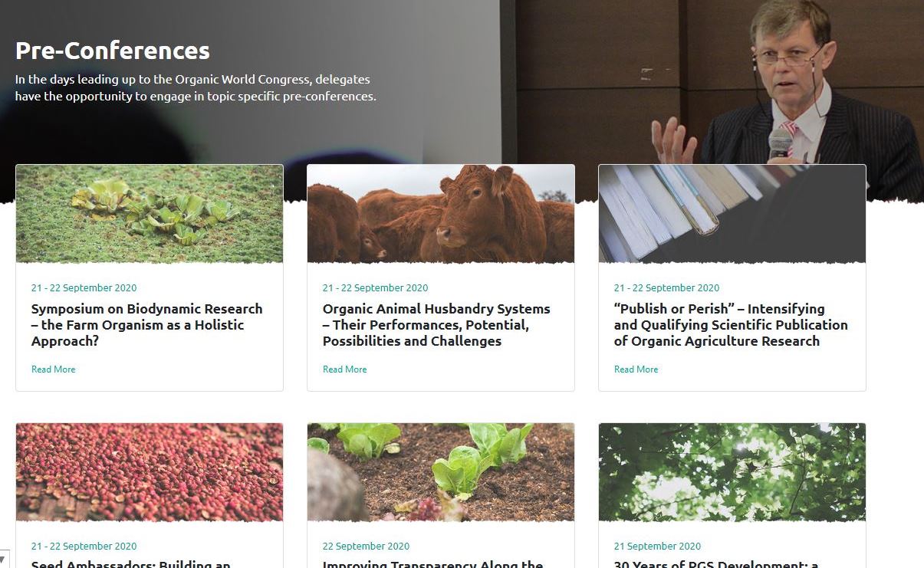This screenshot has height=568, width=924.
Task: Open the Symposium on Biodynamic Research title
Action: pyautogui.click(x=147, y=325)
